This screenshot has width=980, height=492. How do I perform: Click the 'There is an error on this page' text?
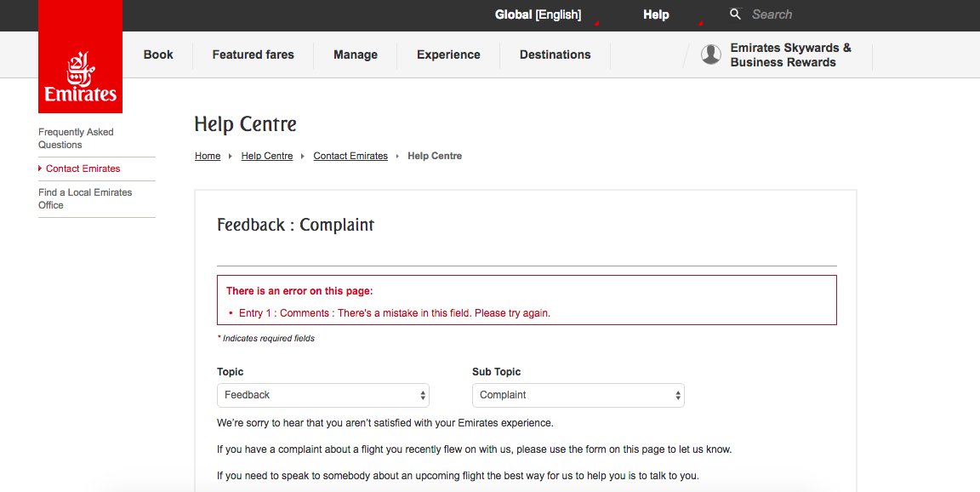click(x=299, y=291)
